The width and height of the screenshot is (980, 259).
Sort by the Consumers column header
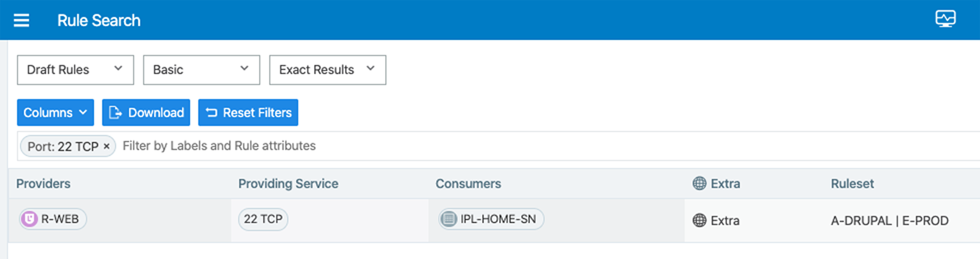click(468, 184)
